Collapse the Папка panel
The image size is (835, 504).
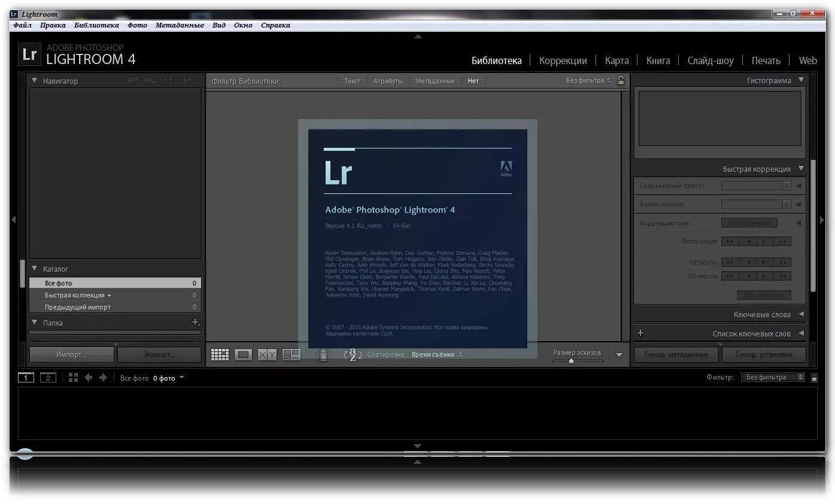coord(35,322)
